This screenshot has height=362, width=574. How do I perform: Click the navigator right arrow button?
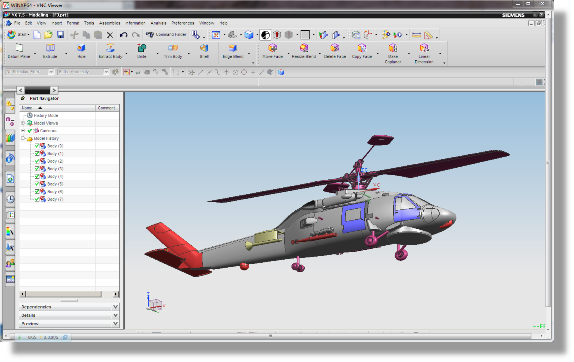(54, 90)
